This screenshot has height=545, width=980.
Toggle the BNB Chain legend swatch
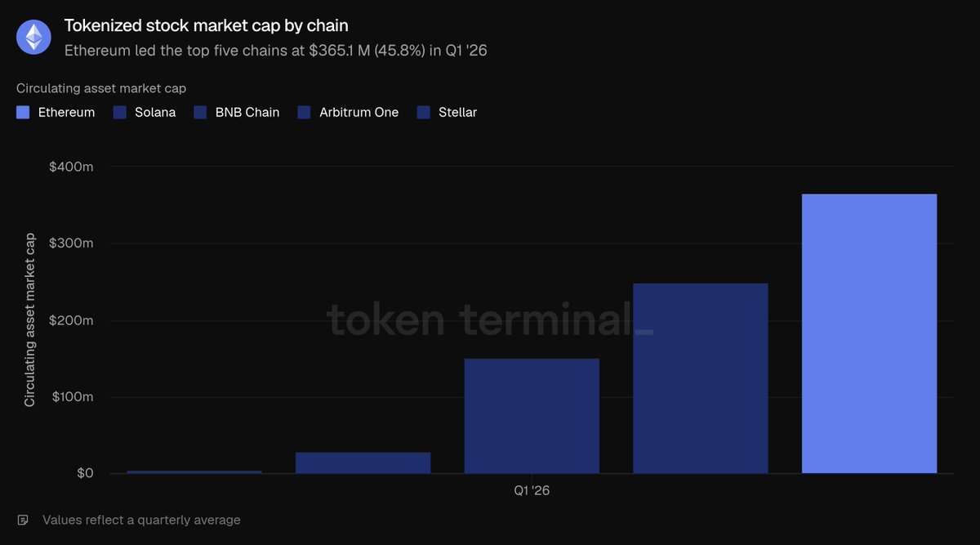[x=200, y=113]
